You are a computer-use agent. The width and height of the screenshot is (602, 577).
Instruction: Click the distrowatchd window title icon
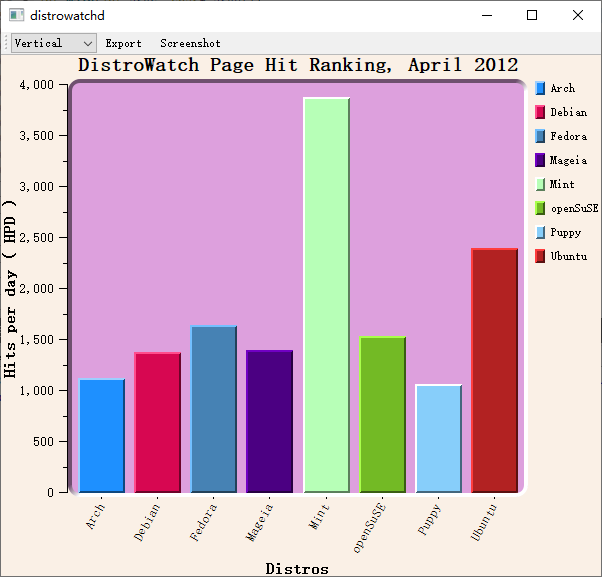point(16,15)
